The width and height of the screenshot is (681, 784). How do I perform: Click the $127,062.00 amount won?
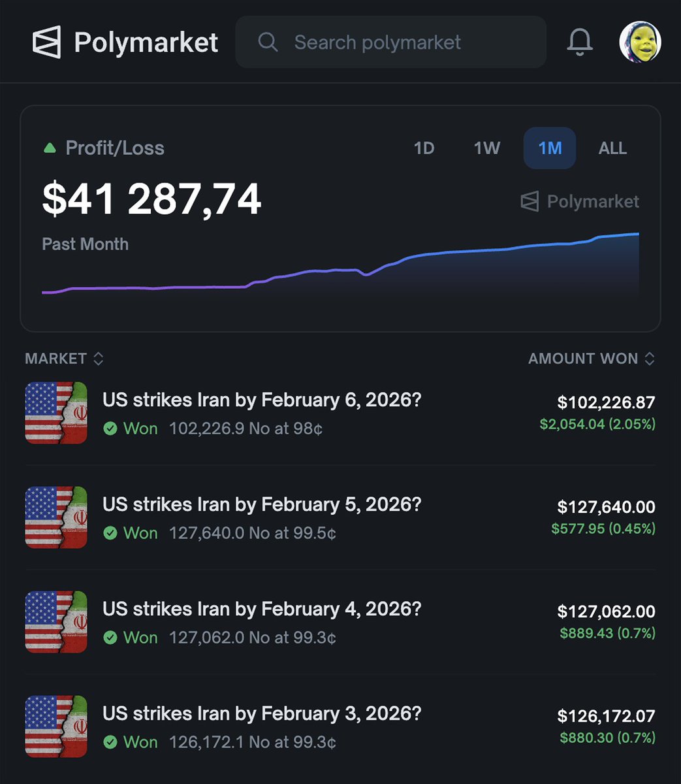coord(606,612)
